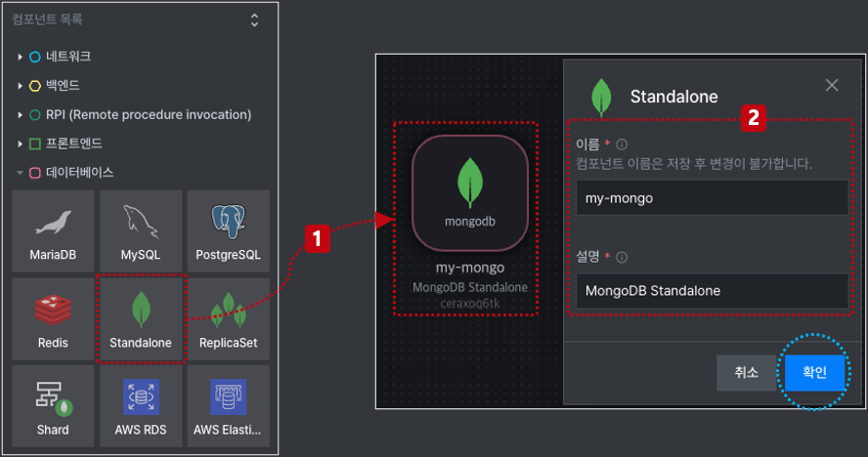This screenshot has width=868, height=457.
Task: Select the AWS RDS component
Action: point(141,405)
